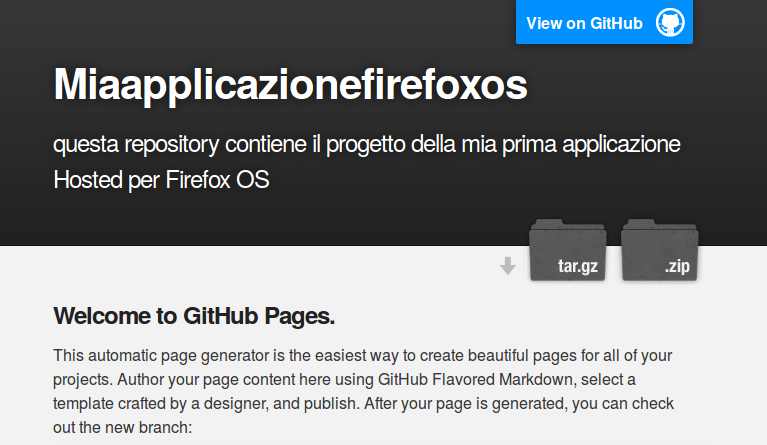Click the 'Hosted per Firefox OS' text line
767x445 pixels.
161,180
